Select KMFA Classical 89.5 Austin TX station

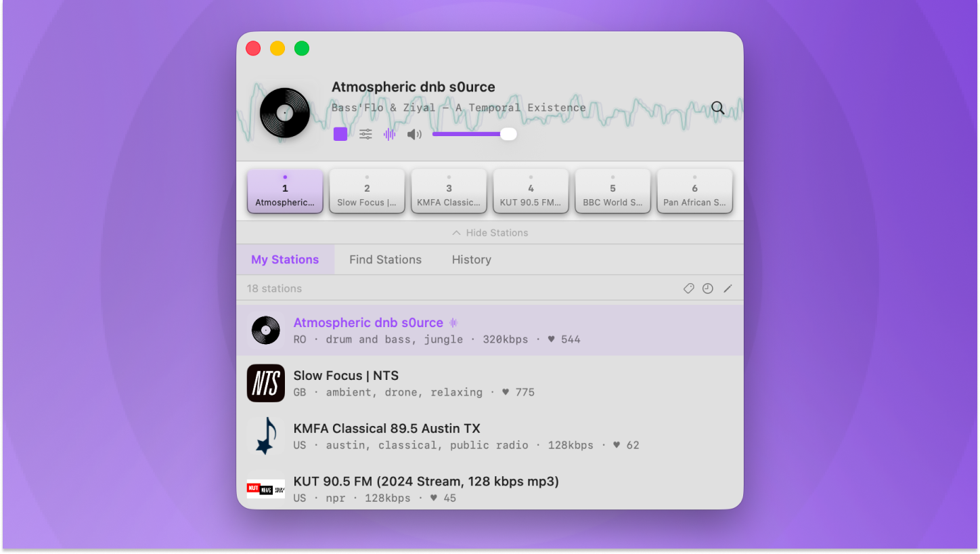click(490, 435)
